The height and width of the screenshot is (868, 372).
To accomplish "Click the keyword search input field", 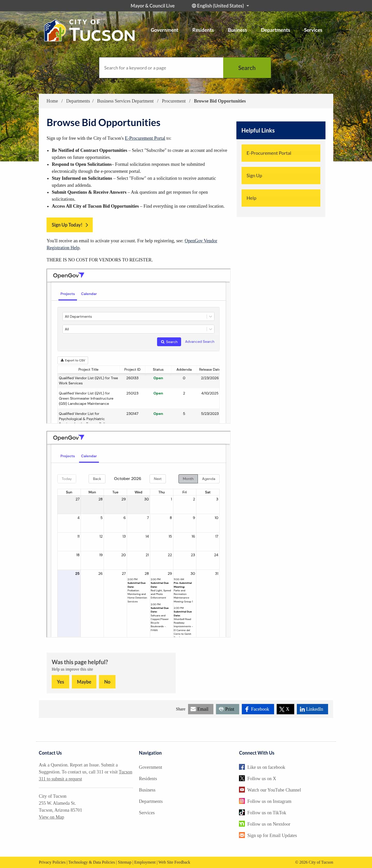I will pyautogui.click(x=161, y=68).
